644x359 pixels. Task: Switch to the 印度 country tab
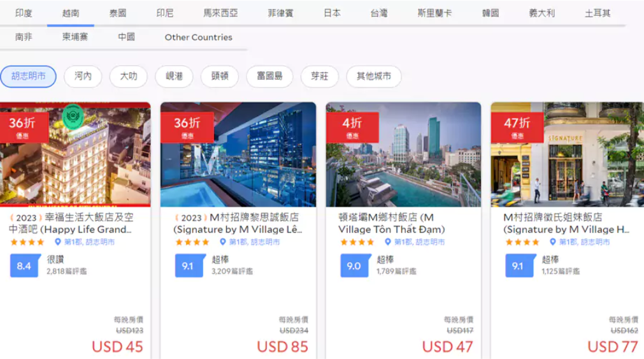pyautogui.click(x=24, y=13)
